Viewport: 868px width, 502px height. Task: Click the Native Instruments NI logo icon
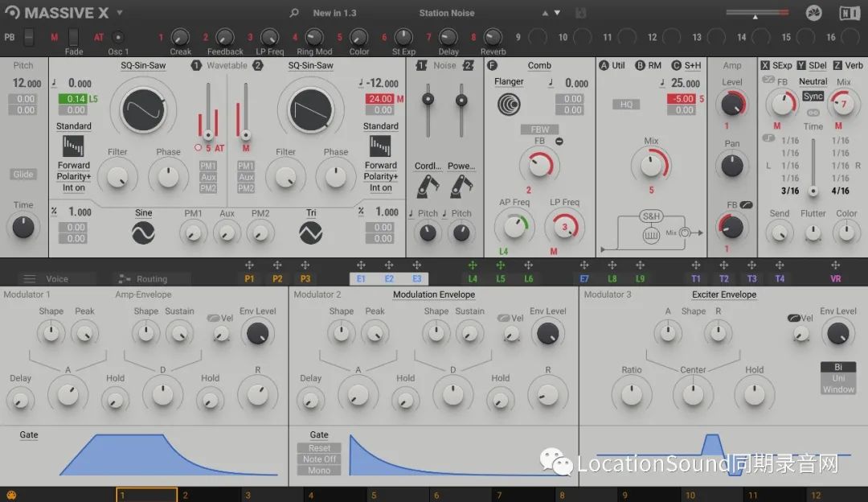[x=849, y=13]
